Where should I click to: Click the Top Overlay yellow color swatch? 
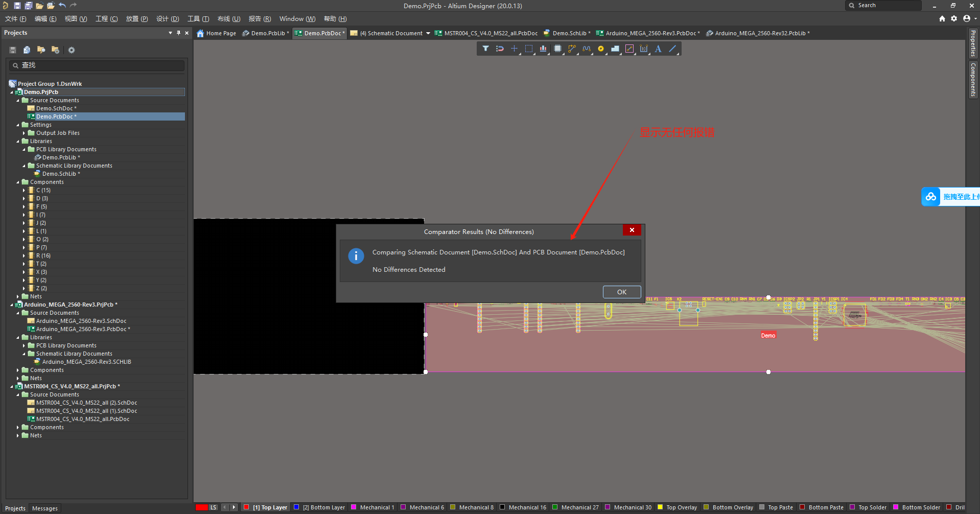click(660, 507)
